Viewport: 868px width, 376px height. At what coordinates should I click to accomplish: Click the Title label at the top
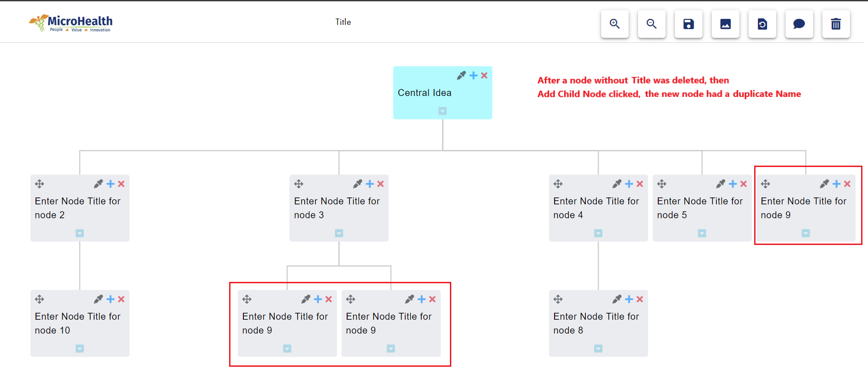pos(343,22)
